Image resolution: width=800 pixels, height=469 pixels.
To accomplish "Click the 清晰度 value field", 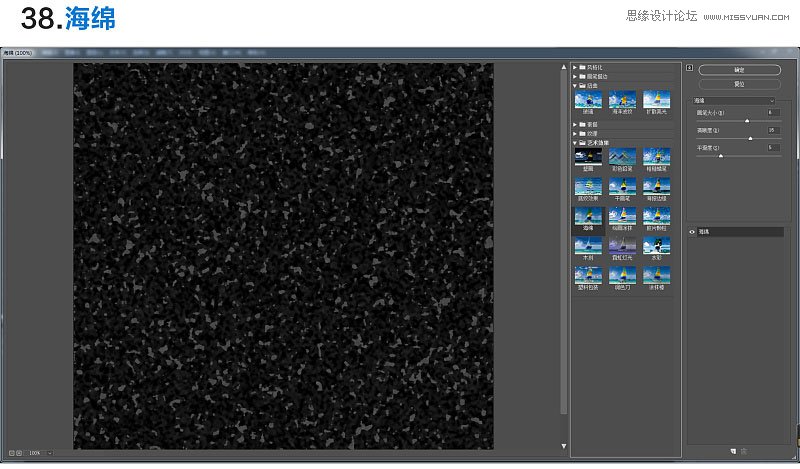I will tap(773, 130).
